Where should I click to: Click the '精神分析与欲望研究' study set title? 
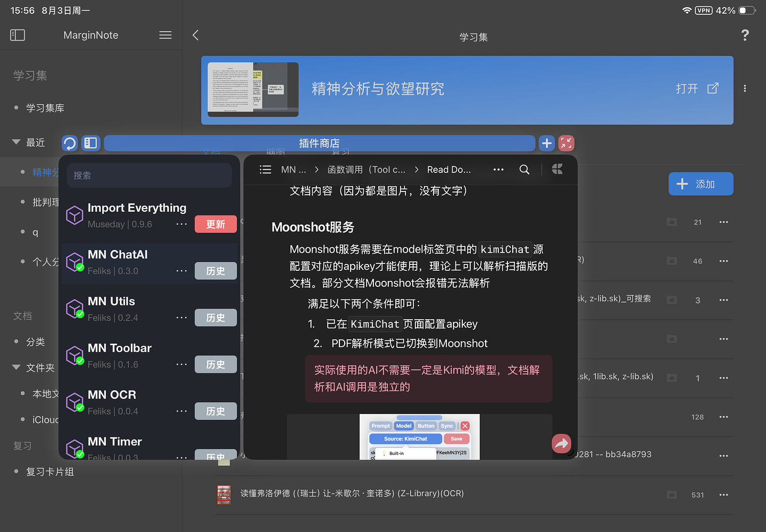tap(378, 89)
